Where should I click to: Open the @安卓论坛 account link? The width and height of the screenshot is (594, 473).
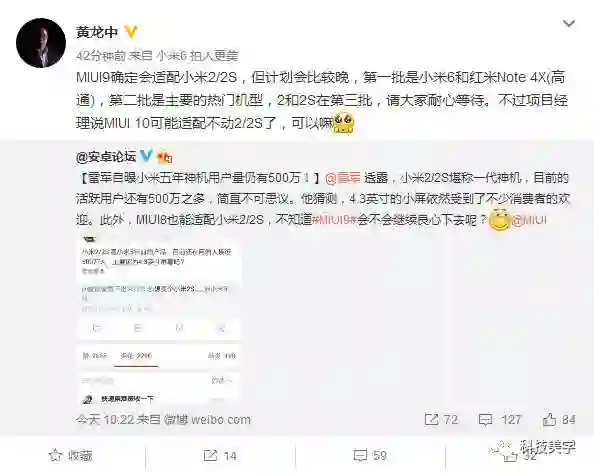point(106,156)
